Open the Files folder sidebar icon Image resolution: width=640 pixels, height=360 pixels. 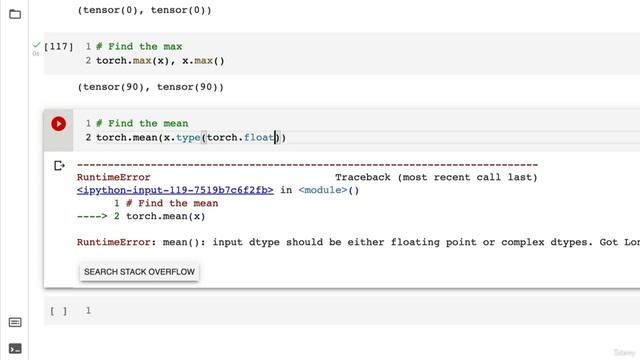15,14
